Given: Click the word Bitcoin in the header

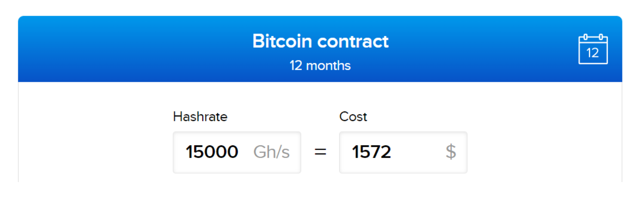Looking at the screenshot, I should (x=282, y=41).
